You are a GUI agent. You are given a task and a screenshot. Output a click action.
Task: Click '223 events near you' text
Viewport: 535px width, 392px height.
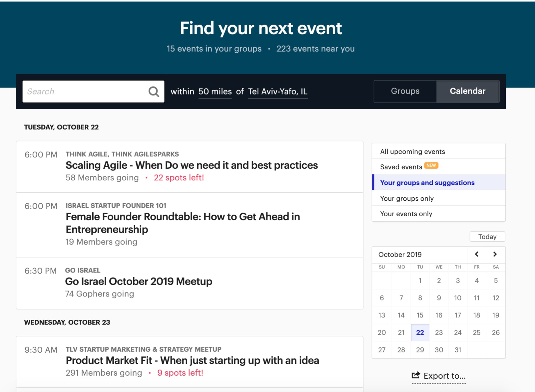pyautogui.click(x=315, y=49)
